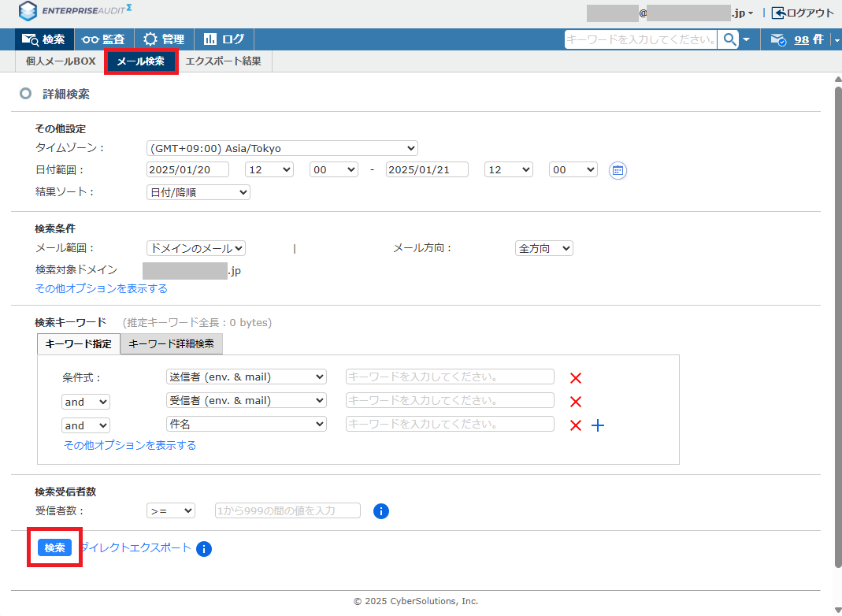The image size is (842, 616).
Task: Open the end hour dropdown
Action: 509,169
